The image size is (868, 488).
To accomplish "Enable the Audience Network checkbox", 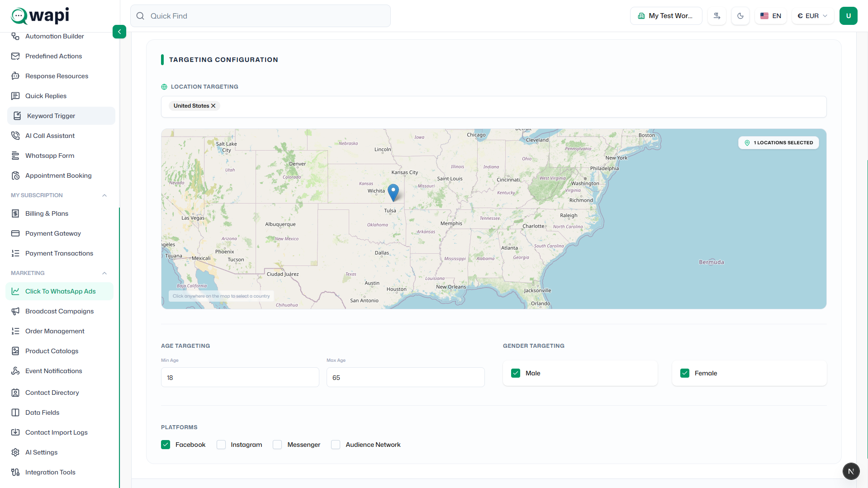I will tap(336, 445).
